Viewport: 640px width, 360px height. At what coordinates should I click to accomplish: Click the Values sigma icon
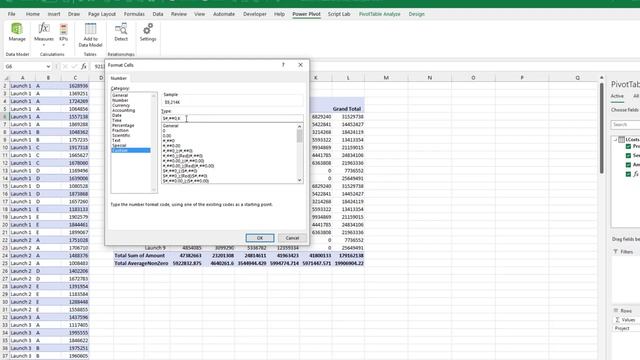click(617, 320)
